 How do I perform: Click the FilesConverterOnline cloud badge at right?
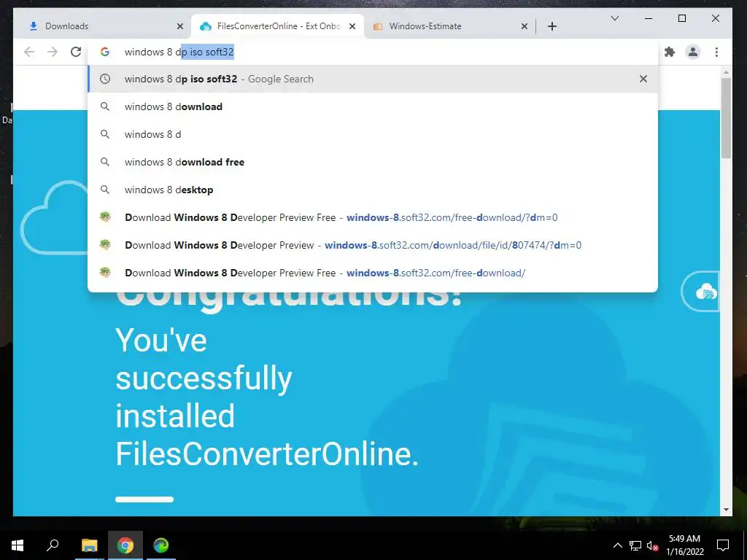tap(701, 292)
